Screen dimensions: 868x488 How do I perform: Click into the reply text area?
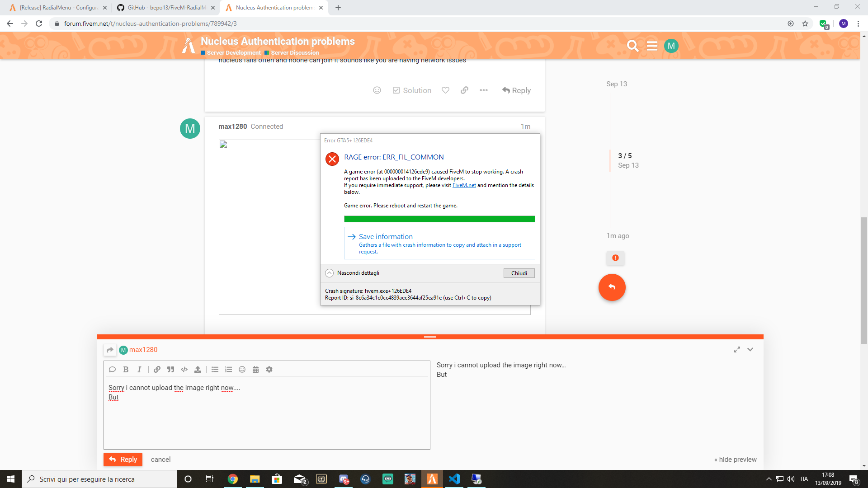click(267, 413)
